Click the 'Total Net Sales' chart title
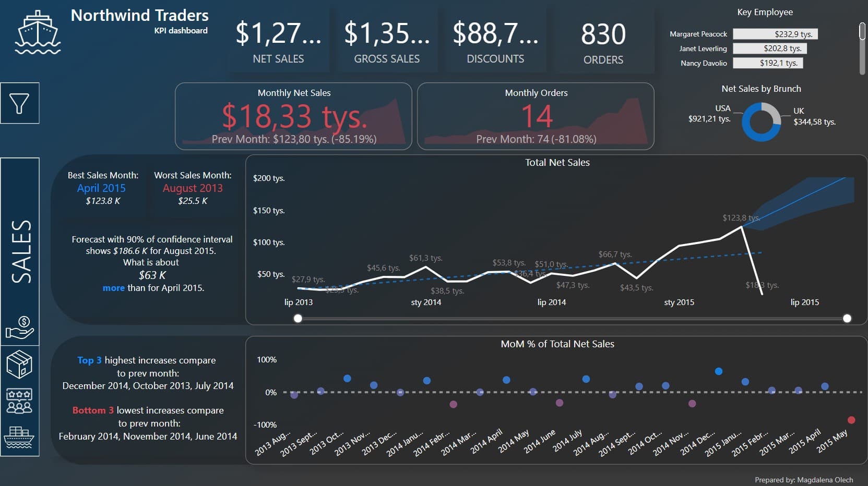 (x=557, y=162)
